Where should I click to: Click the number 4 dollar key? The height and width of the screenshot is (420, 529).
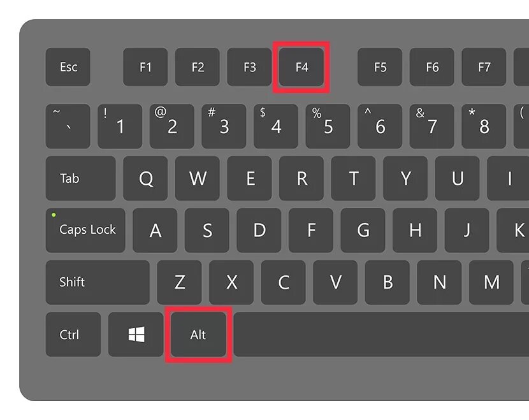[276, 126]
